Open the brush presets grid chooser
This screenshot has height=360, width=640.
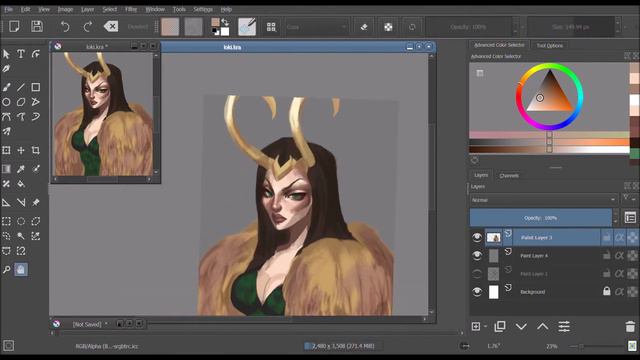(x=271, y=27)
